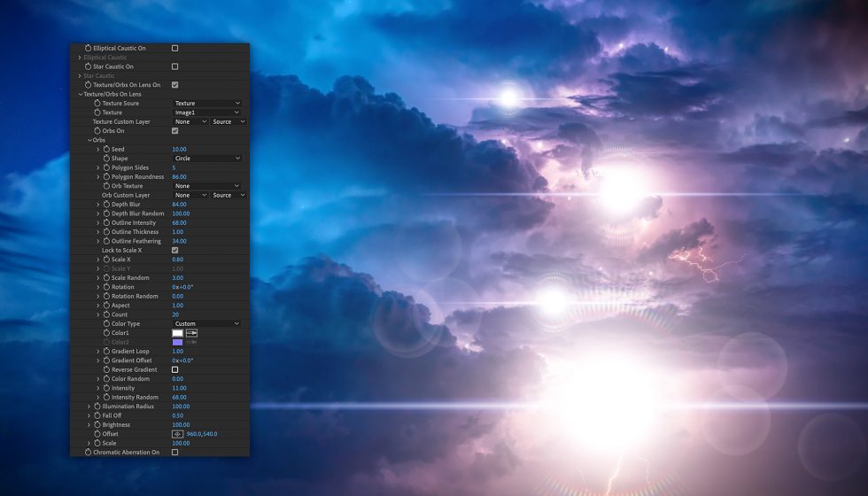868x496 pixels.
Task: Open the Shape Circle dropdown
Action: coord(207,159)
